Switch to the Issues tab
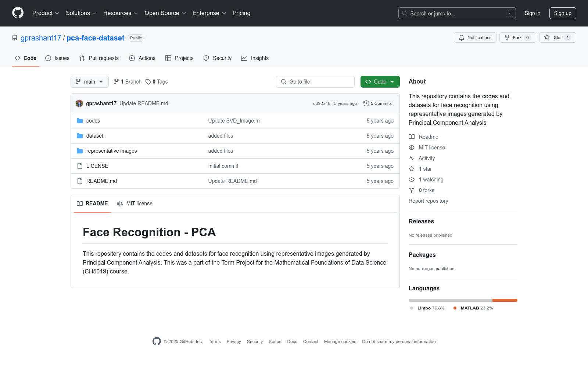The height and width of the screenshot is (368, 588). [x=57, y=58]
